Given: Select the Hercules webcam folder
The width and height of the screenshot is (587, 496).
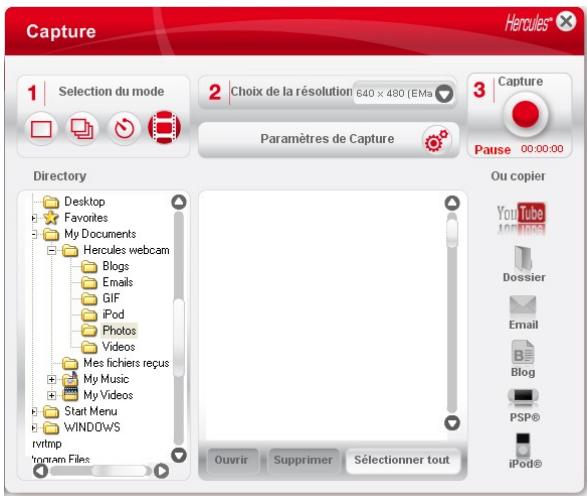Looking at the screenshot, I should click(x=126, y=250).
